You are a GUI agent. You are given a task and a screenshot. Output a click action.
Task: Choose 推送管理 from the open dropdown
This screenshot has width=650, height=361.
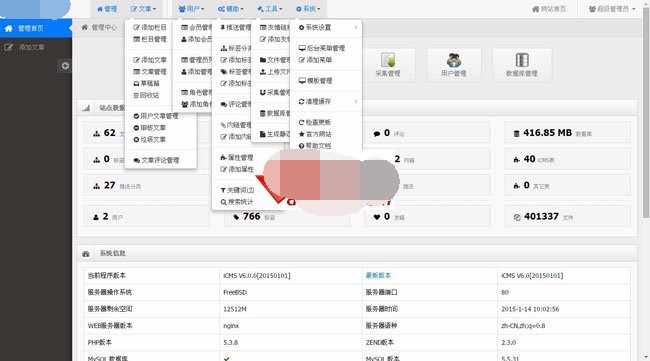click(235, 27)
